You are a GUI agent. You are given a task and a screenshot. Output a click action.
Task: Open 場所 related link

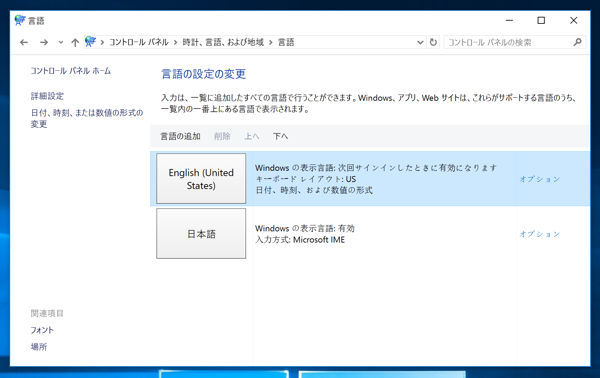(39, 347)
